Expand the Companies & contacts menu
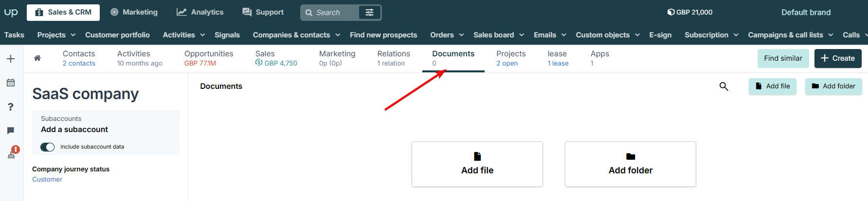 tap(296, 35)
